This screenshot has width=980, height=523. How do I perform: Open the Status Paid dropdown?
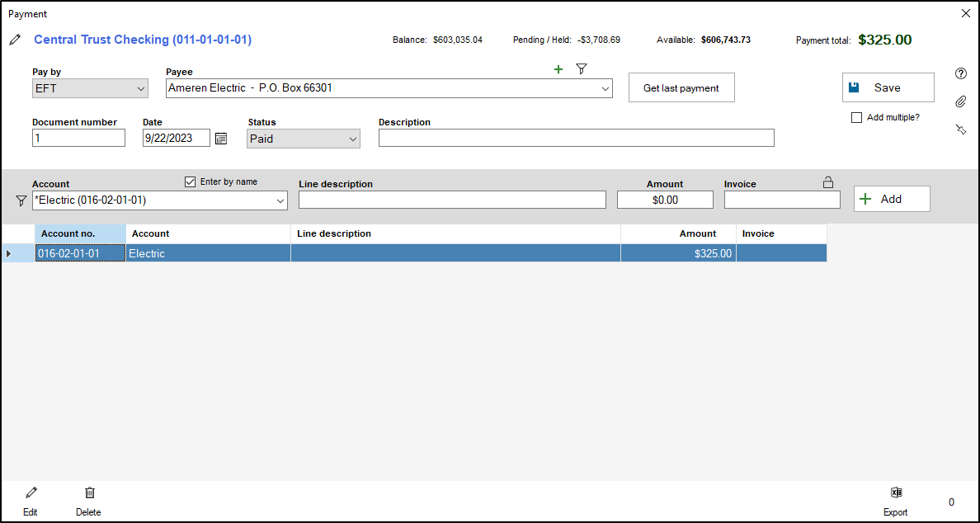click(x=352, y=139)
